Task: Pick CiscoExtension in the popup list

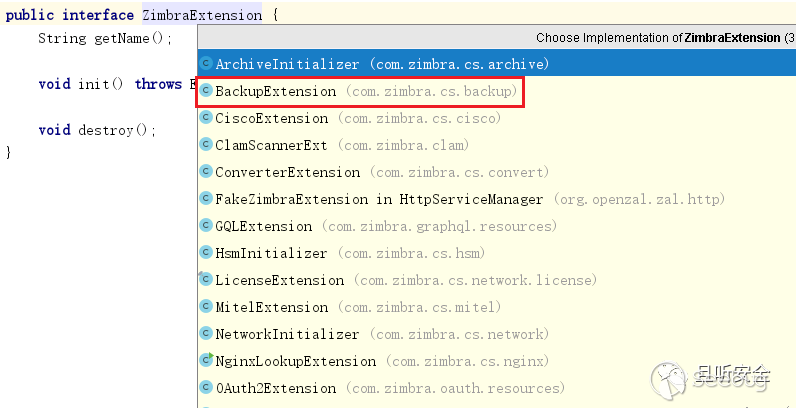Action: 272,118
